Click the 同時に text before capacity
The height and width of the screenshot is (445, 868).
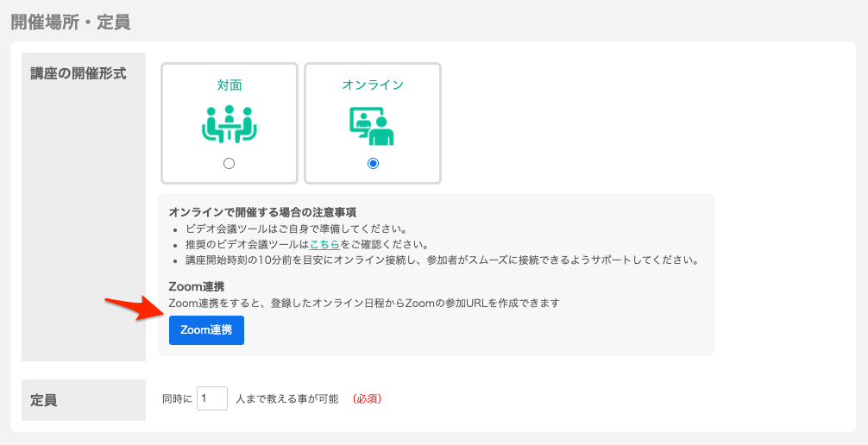tap(177, 399)
